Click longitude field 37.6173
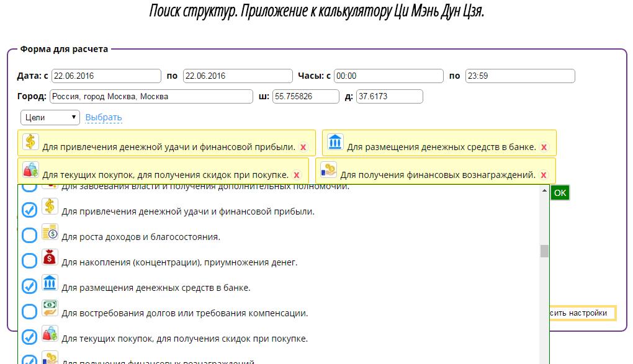 click(x=390, y=97)
